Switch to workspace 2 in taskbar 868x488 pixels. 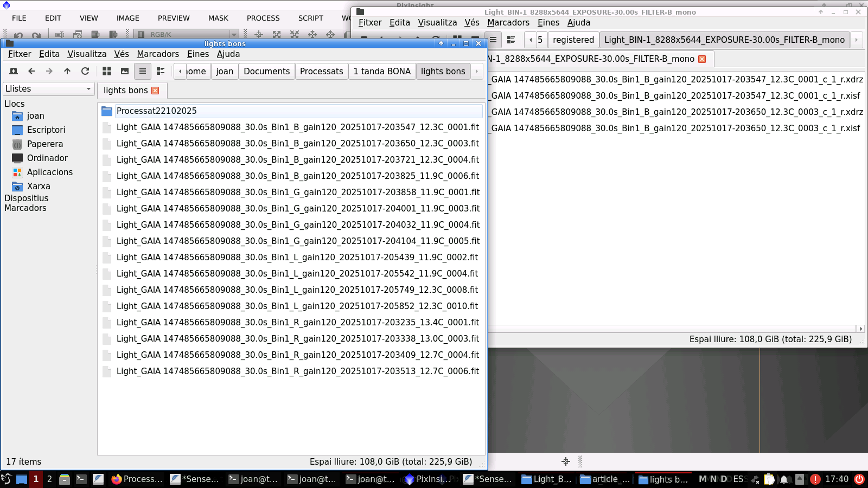point(49,479)
